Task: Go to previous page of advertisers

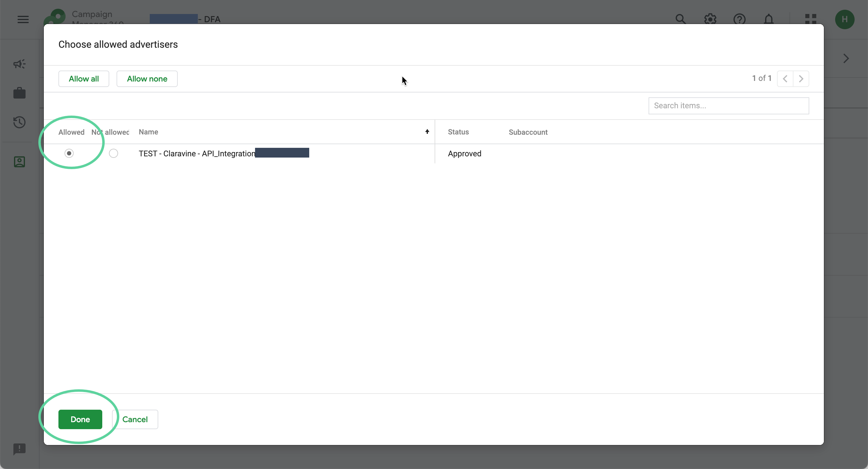Action: 785,79
